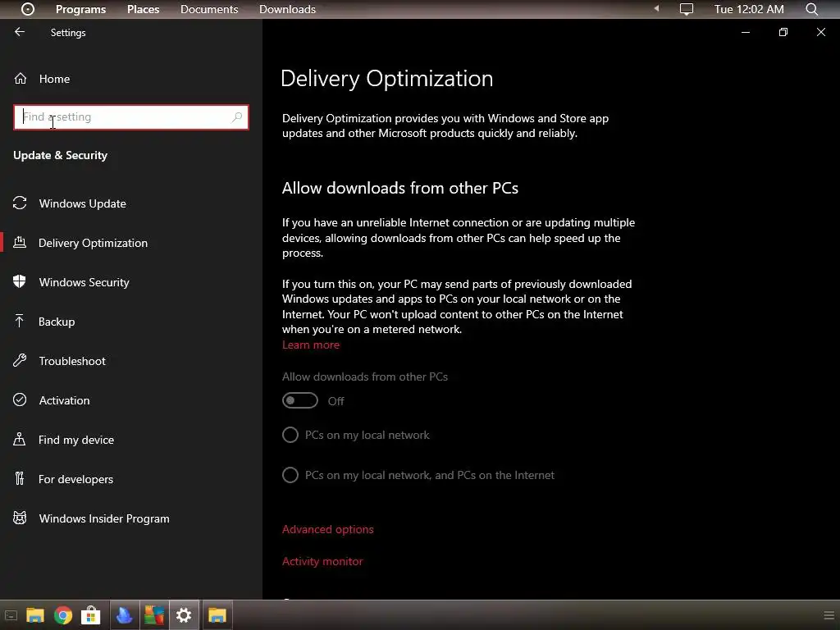Viewport: 840px width, 630px height.
Task: Open Backup via its upload arrow icon
Action: 20,322
